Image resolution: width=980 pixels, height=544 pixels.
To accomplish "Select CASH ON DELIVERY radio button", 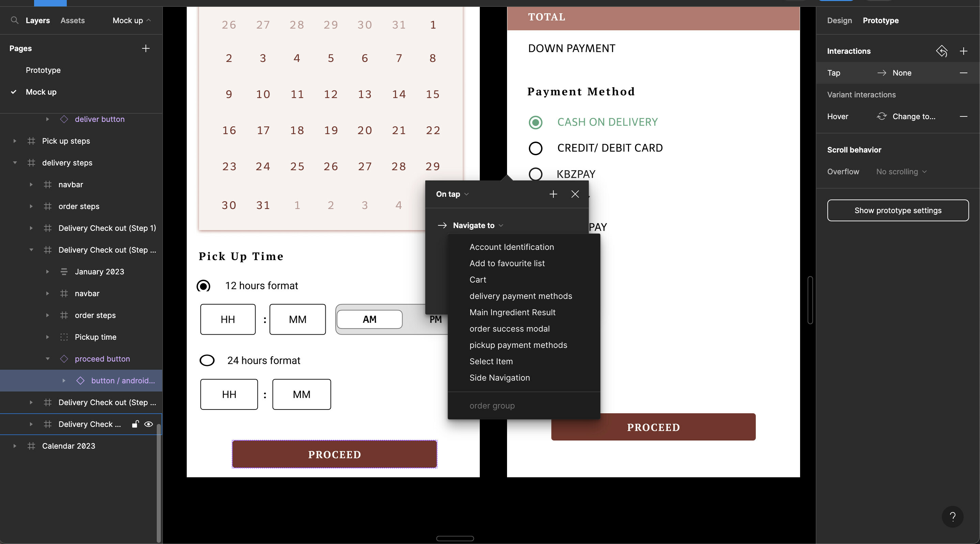I will (536, 122).
